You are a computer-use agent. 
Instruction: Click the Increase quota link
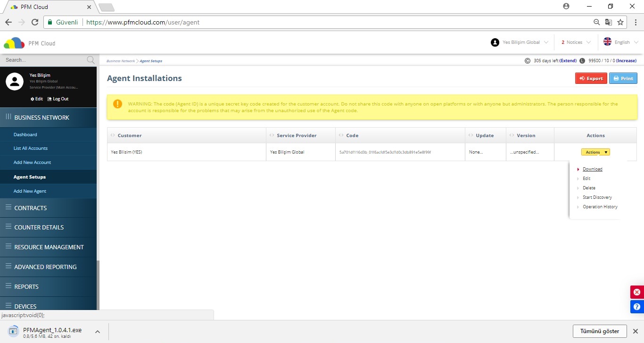point(626,61)
